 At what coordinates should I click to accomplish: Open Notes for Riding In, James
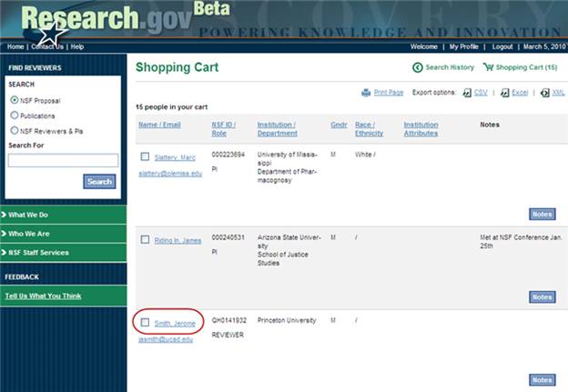[x=542, y=297]
